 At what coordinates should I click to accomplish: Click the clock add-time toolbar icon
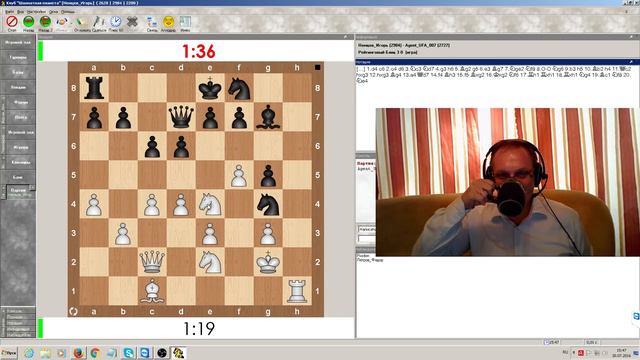click(x=116, y=21)
